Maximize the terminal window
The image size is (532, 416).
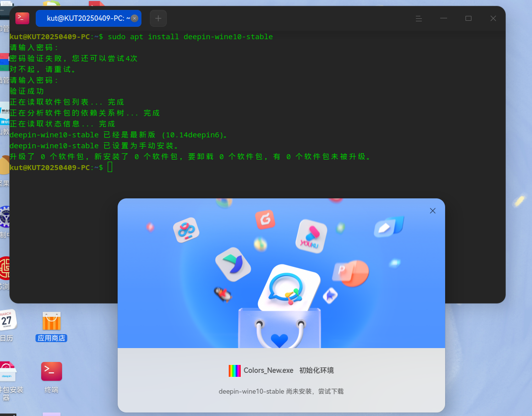(468, 18)
